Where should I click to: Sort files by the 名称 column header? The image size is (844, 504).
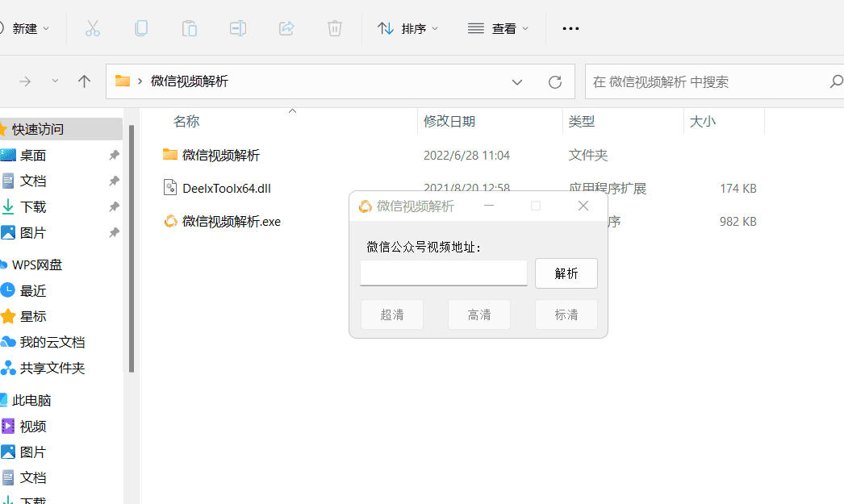[x=186, y=121]
